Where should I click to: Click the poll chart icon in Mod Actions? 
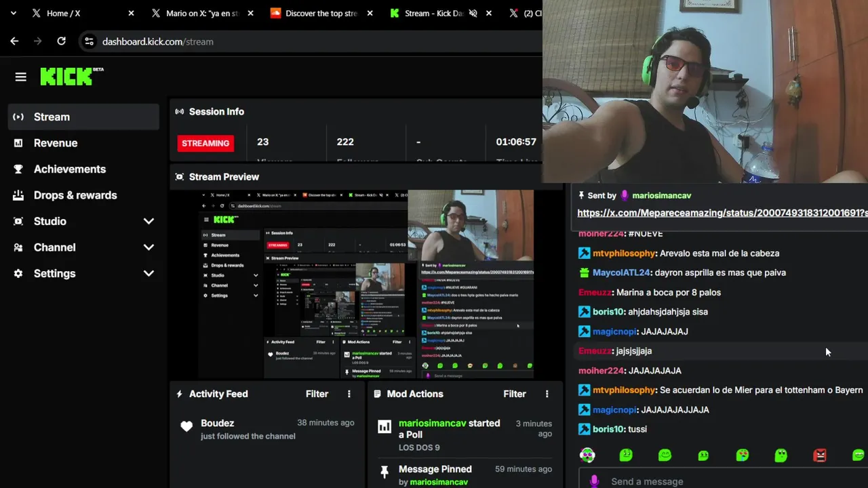click(x=384, y=427)
